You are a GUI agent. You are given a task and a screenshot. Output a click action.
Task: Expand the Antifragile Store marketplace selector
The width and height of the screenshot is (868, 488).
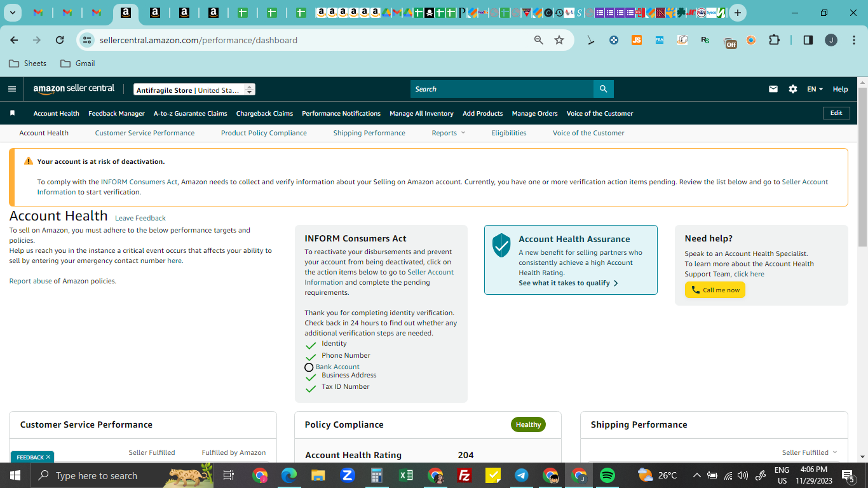194,90
